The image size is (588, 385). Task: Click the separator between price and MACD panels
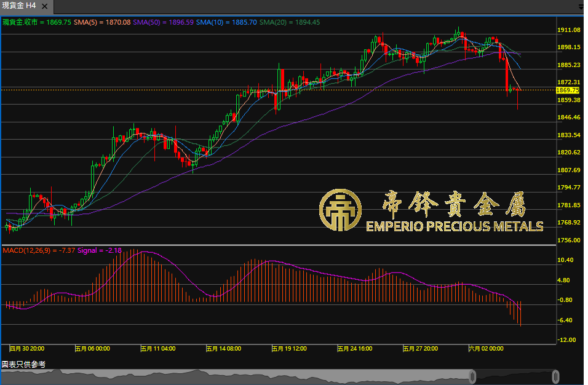[x=278, y=245]
